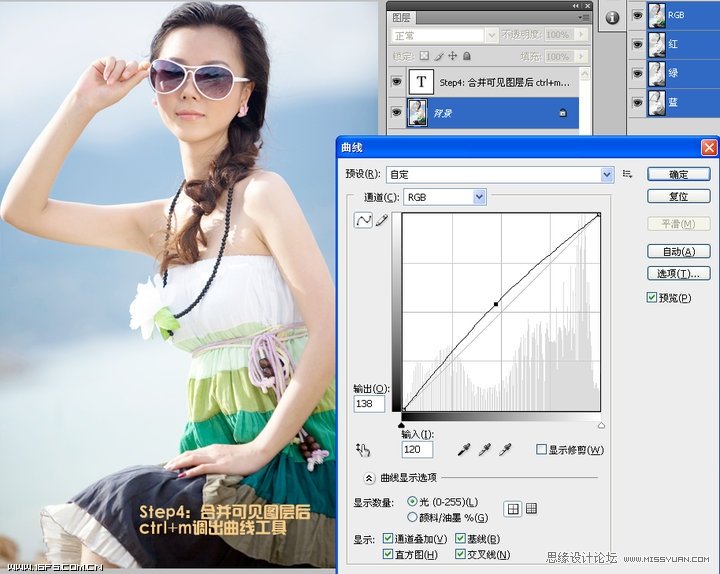720x574 pixels.
Task: Select the curve point editing tool
Action: pos(363,221)
